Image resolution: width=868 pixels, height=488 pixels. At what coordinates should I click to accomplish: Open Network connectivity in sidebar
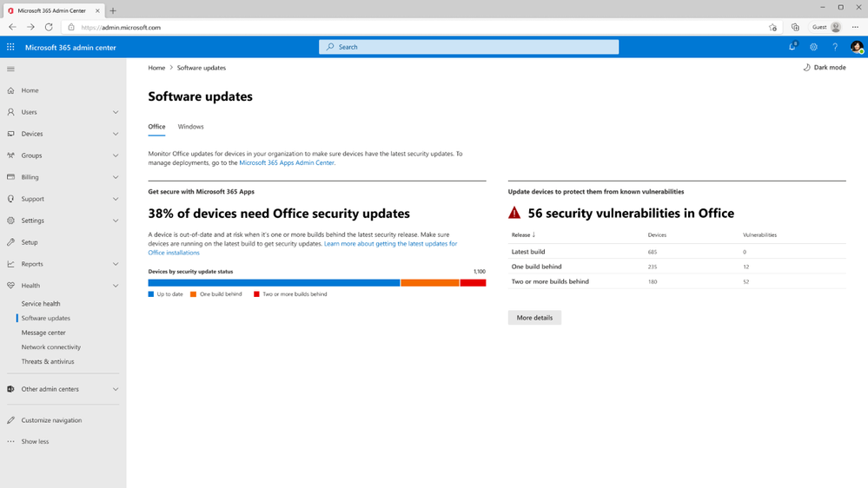51,347
